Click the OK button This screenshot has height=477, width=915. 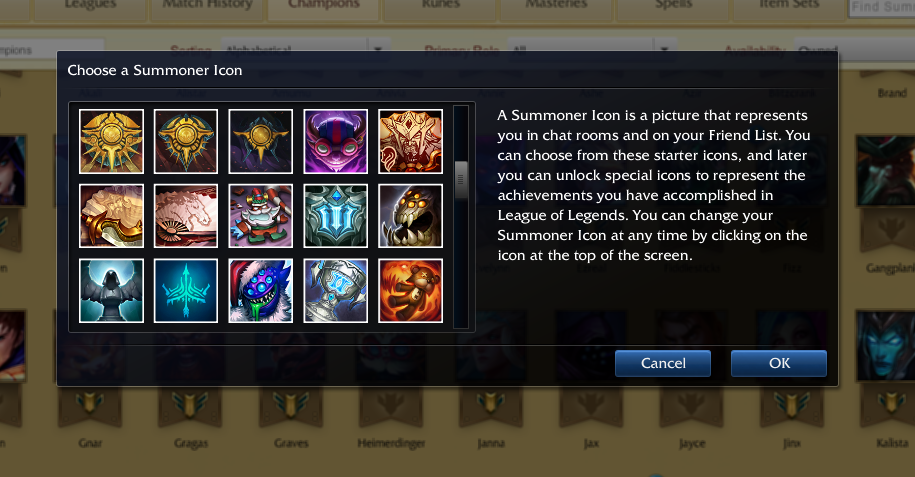point(778,363)
